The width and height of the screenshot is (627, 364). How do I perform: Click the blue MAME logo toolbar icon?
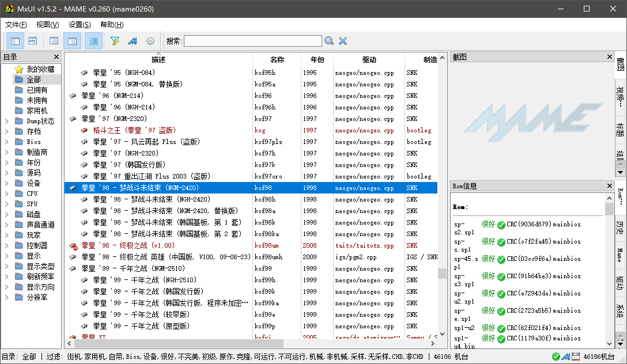click(x=133, y=41)
